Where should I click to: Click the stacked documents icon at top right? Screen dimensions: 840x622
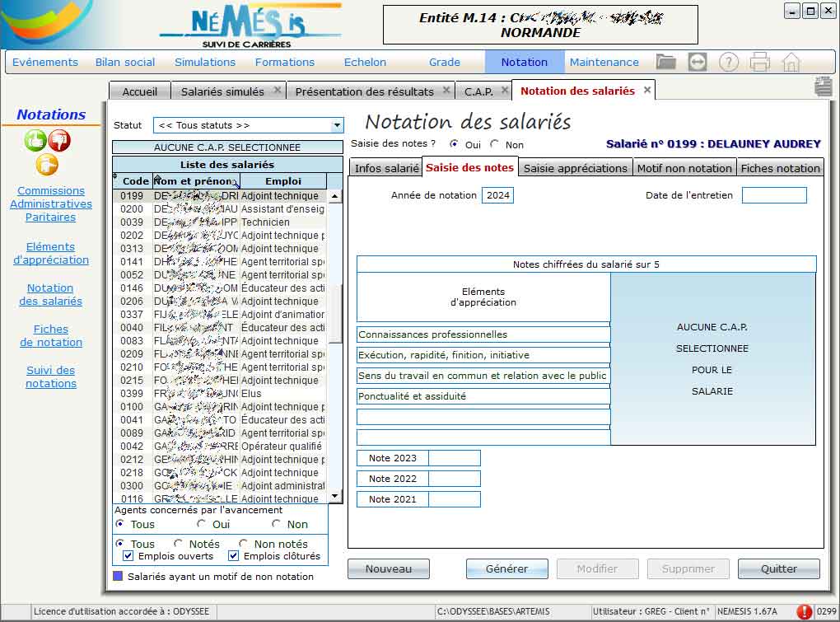click(823, 87)
